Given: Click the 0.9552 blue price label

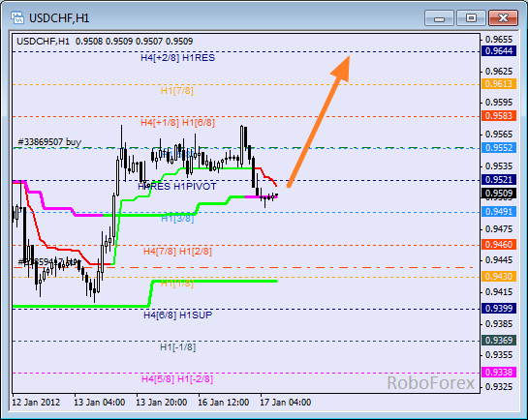Looking at the screenshot, I should pyautogui.click(x=499, y=148).
